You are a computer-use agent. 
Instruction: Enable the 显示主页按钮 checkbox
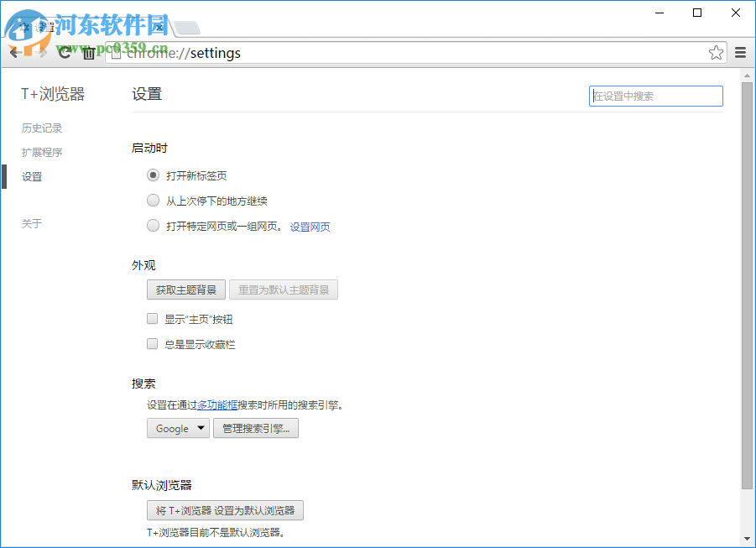[152, 318]
